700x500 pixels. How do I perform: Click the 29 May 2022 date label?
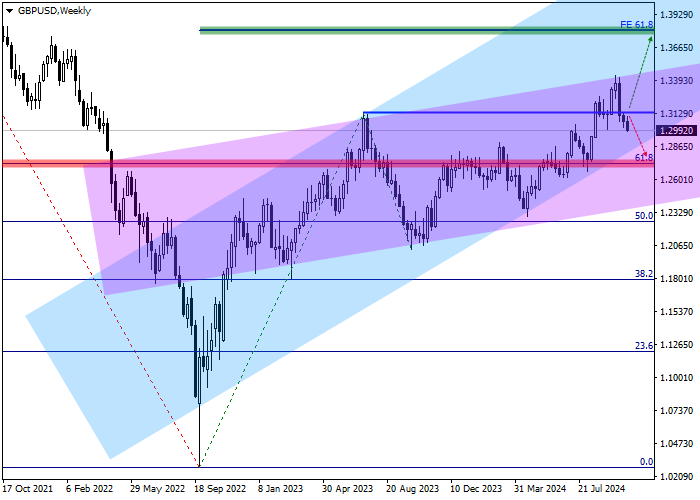coord(158,489)
